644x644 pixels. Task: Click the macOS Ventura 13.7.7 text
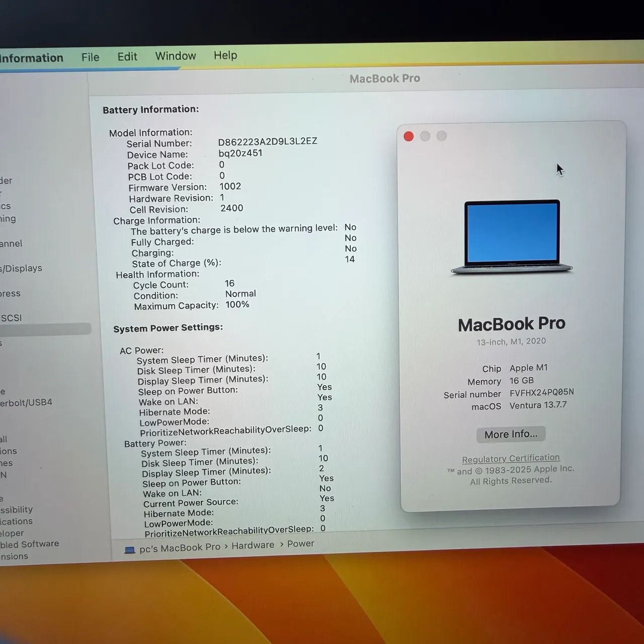538,405
